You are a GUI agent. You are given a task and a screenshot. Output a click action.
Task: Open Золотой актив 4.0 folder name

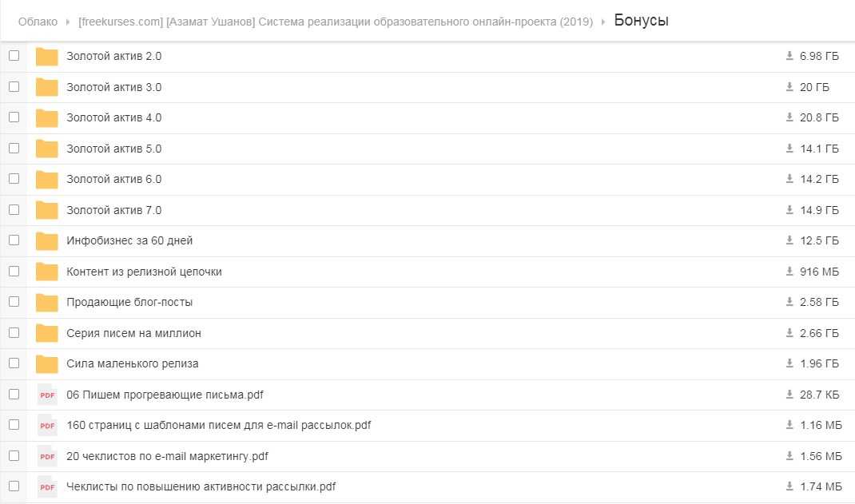113,117
